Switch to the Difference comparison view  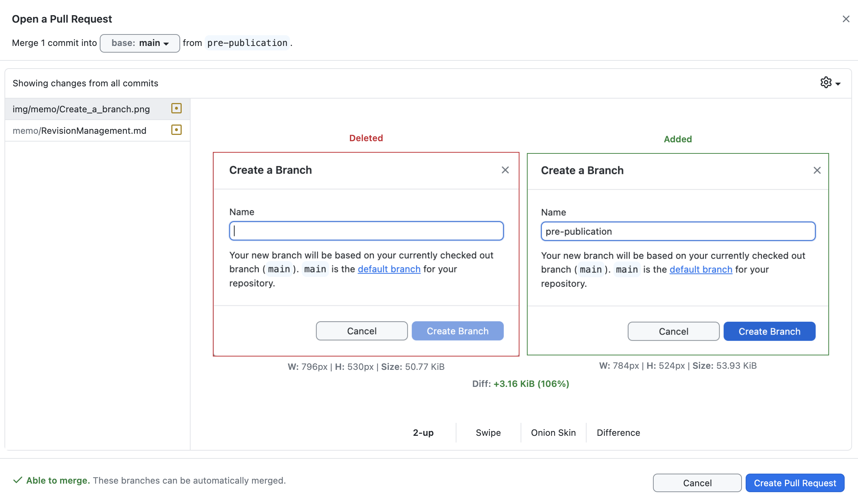(618, 432)
